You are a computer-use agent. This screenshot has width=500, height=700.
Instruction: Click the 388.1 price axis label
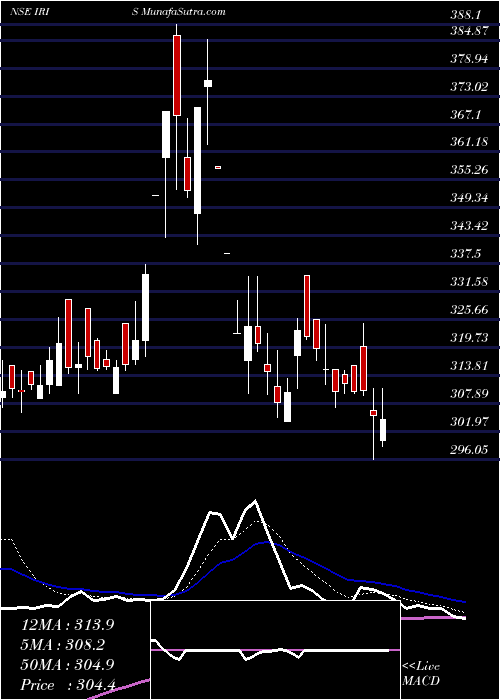[x=465, y=15]
